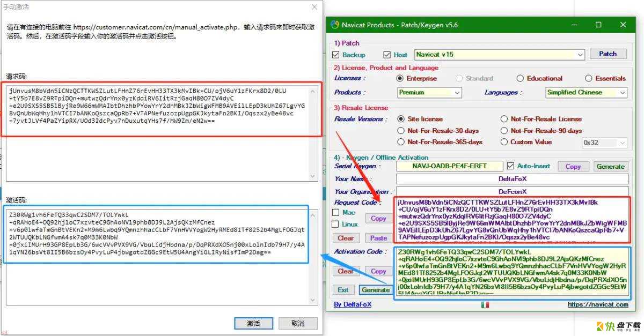
Task: Open the Languages dropdown showing Simplified Chinese
Action: pos(587,92)
